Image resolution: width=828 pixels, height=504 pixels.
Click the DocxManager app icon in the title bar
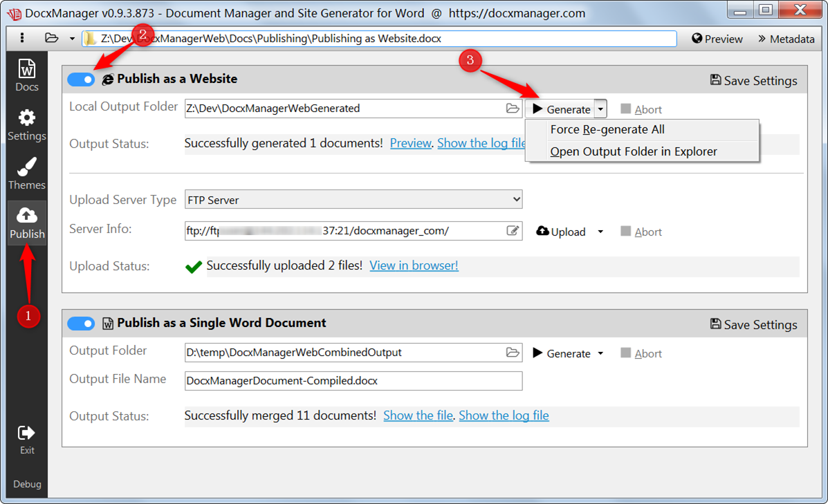point(14,13)
